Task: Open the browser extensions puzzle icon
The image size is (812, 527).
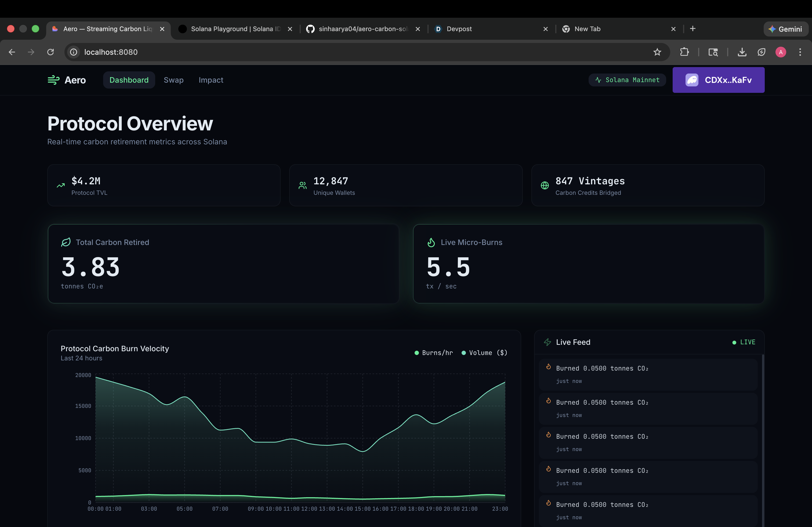Action: 684,52
